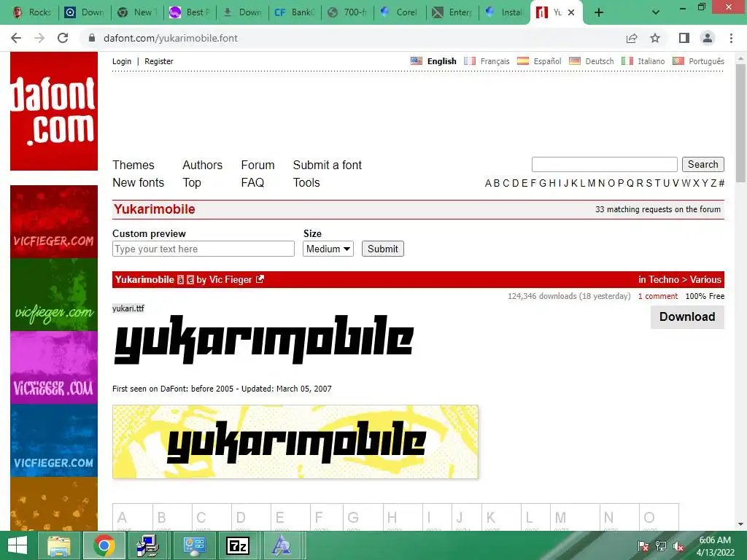Open the browser side panel

pos(684,38)
